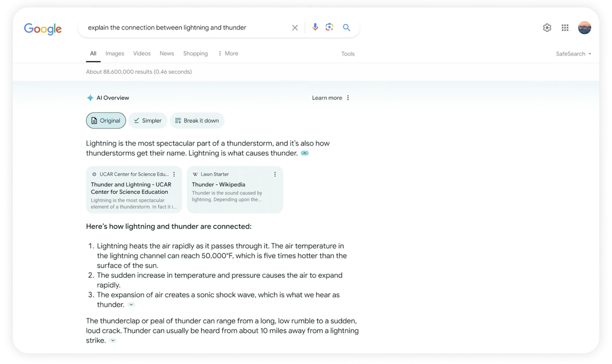Open the Google apps grid
Viewport: 612px width, 364px height.
point(565,27)
